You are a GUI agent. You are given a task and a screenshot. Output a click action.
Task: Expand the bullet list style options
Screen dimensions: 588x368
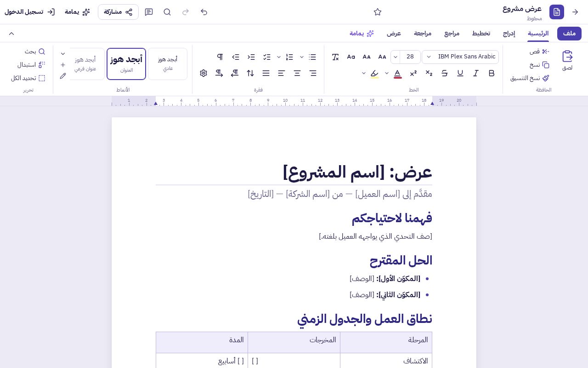coord(302,57)
